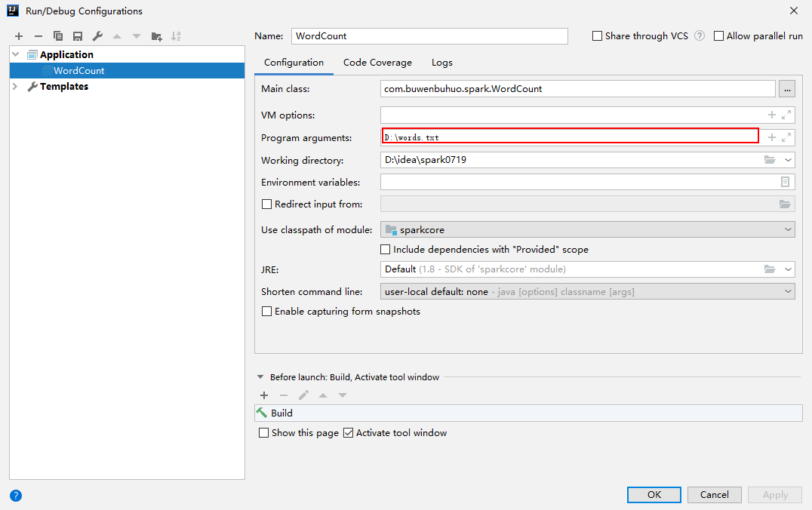Remove the selected configuration with the minus icon
Image resolution: width=812 pixels, height=510 pixels.
[x=38, y=36]
